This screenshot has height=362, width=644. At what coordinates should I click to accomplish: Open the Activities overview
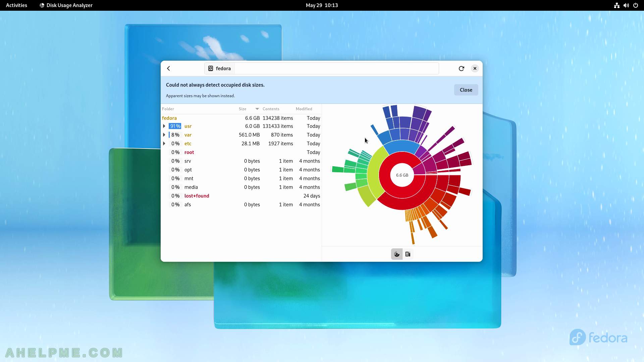pos(16,5)
